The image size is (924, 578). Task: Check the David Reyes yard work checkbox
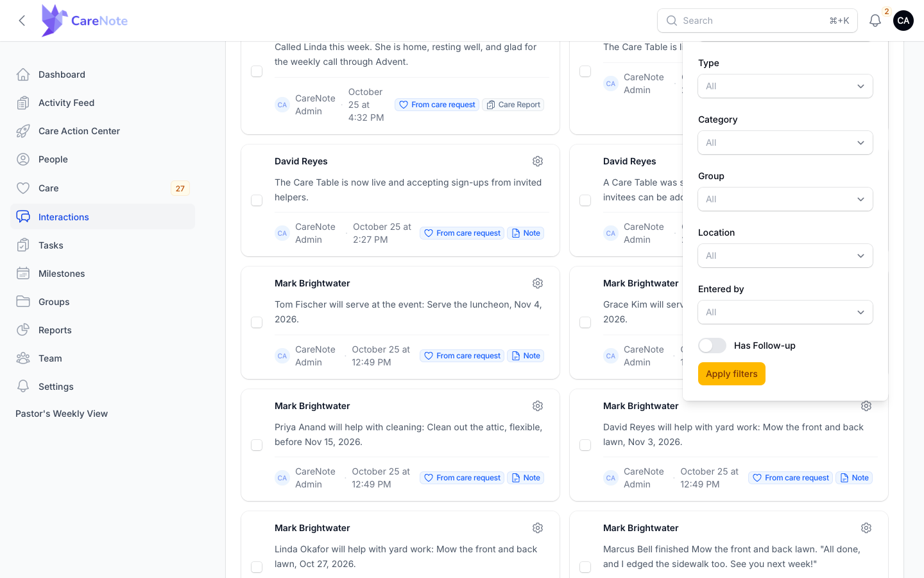point(585,445)
